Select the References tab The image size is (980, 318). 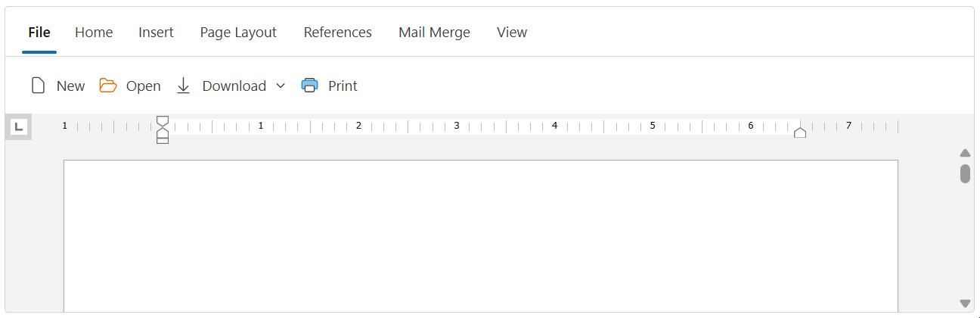click(x=337, y=33)
